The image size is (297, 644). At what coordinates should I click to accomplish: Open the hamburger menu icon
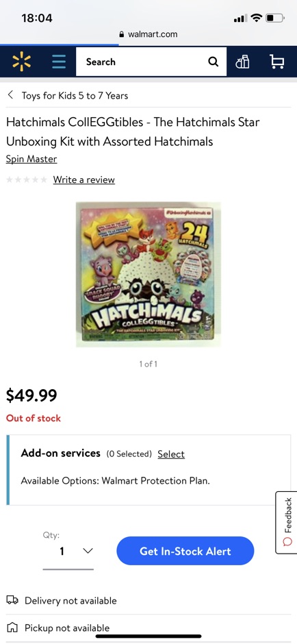click(59, 62)
